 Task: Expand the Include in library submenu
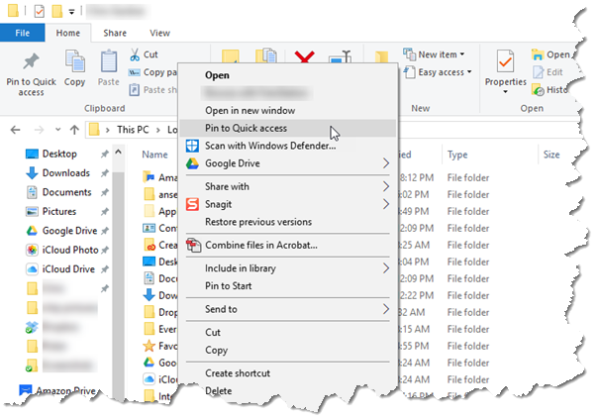287,268
